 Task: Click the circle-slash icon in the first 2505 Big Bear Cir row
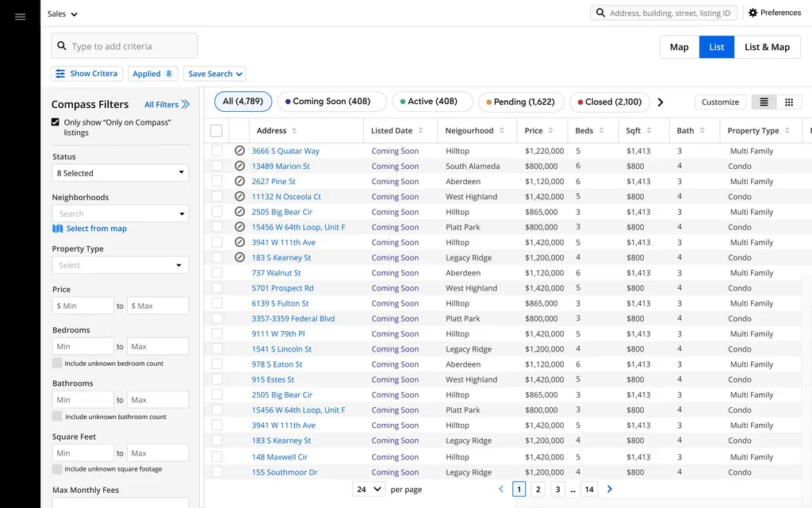coord(239,211)
